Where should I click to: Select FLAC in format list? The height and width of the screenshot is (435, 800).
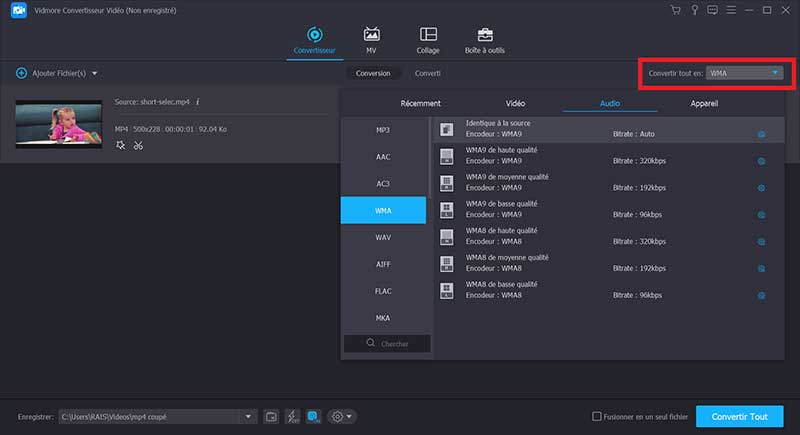tap(383, 291)
